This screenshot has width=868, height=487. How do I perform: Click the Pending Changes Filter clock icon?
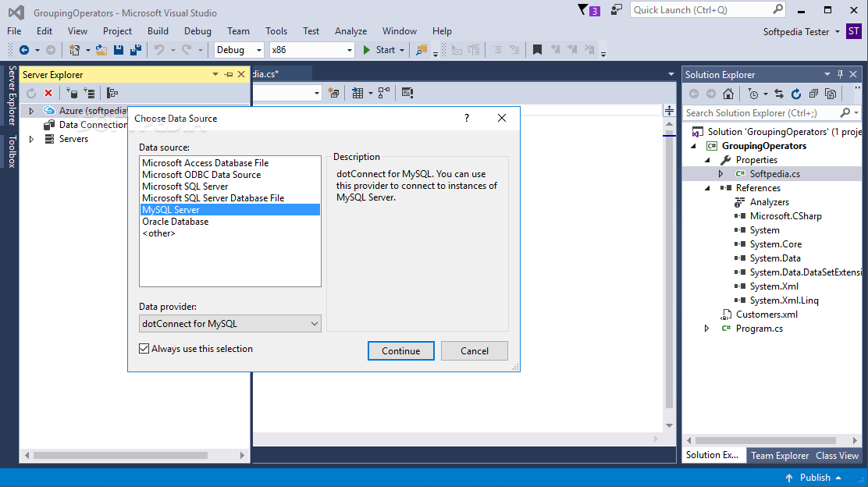point(752,94)
